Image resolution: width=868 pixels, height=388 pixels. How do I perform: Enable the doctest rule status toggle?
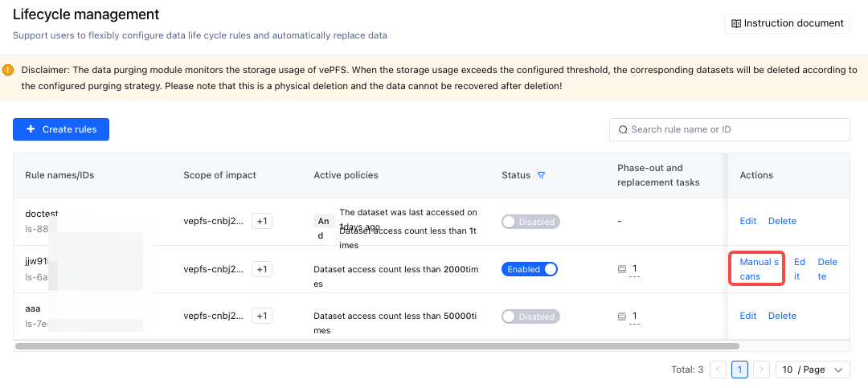[531, 222]
